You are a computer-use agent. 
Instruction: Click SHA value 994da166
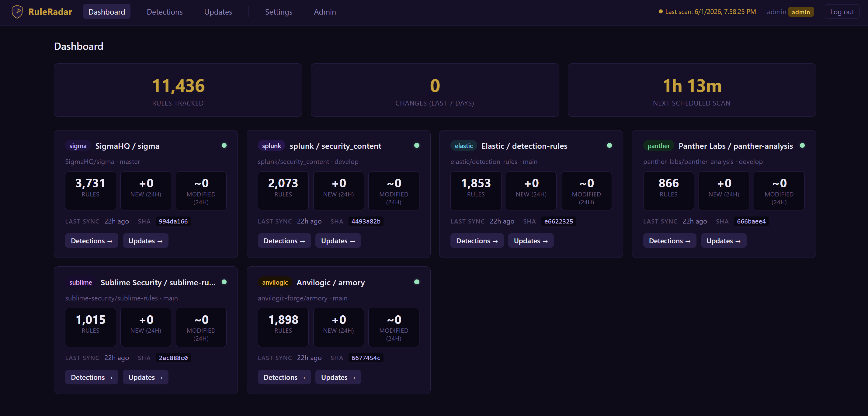point(173,221)
